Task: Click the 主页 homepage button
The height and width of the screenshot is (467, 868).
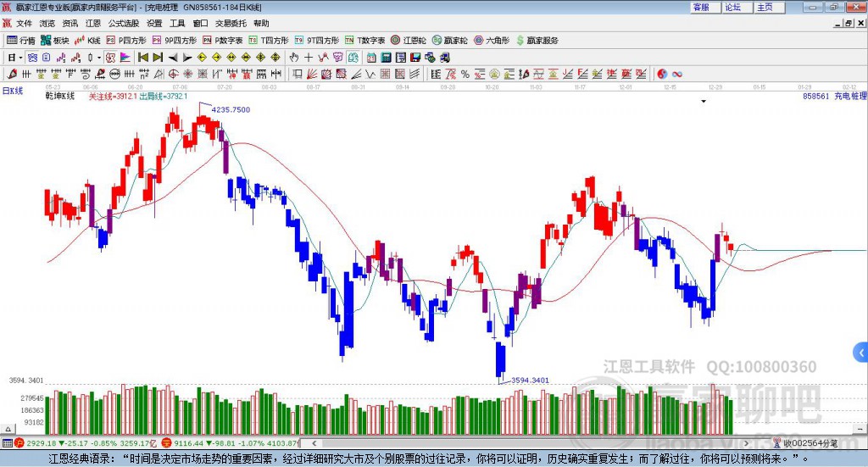Action: pos(770,7)
